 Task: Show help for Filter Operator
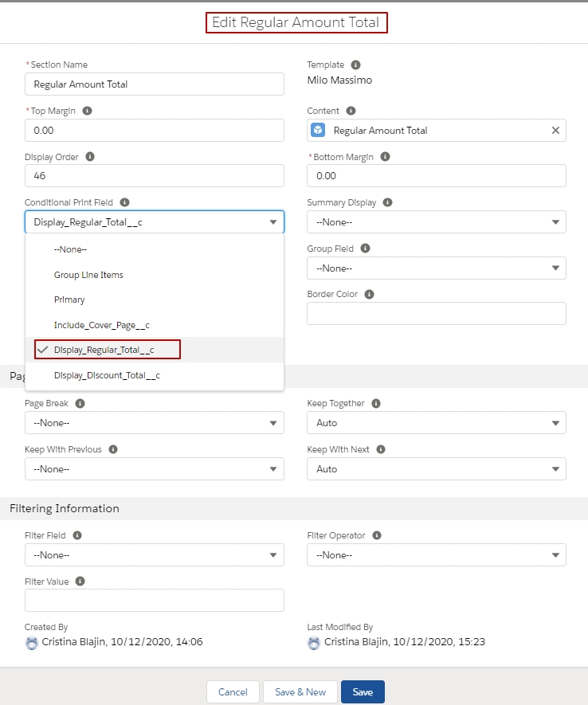pyautogui.click(x=377, y=535)
